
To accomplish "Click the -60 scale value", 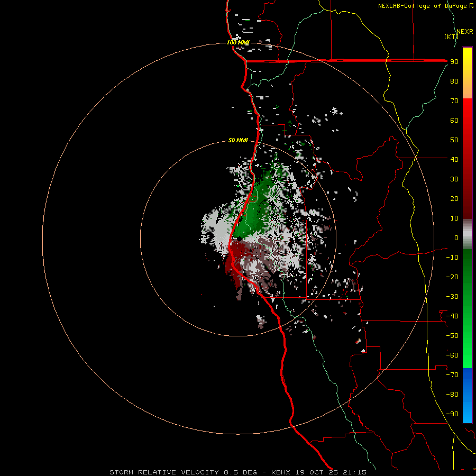I will click(452, 355).
